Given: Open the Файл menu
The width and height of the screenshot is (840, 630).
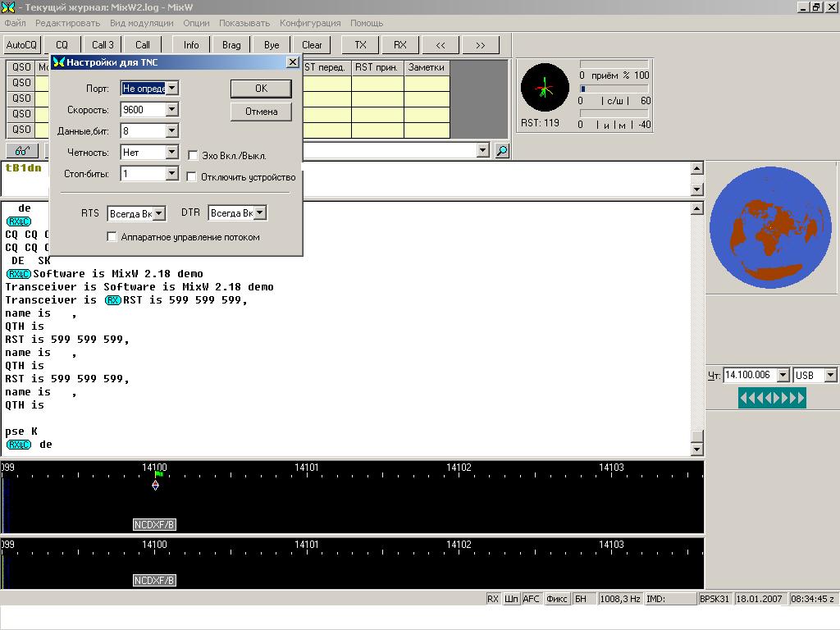Looking at the screenshot, I should click(x=15, y=23).
